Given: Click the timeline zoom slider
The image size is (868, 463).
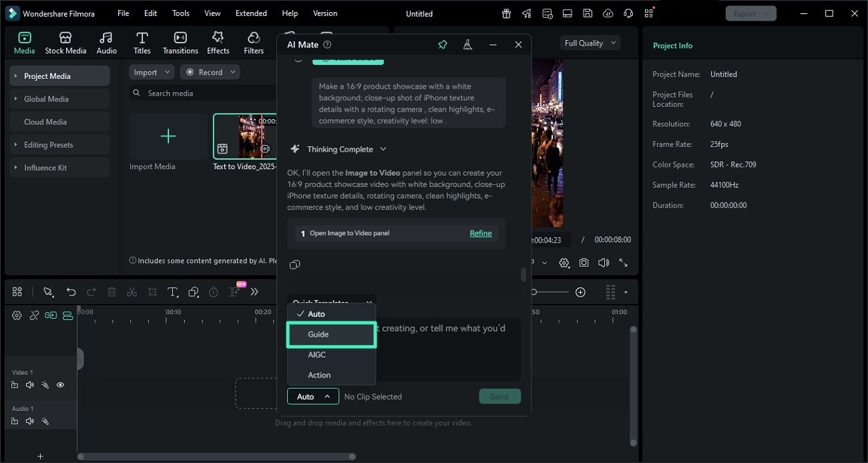Looking at the screenshot, I should click(x=551, y=292).
